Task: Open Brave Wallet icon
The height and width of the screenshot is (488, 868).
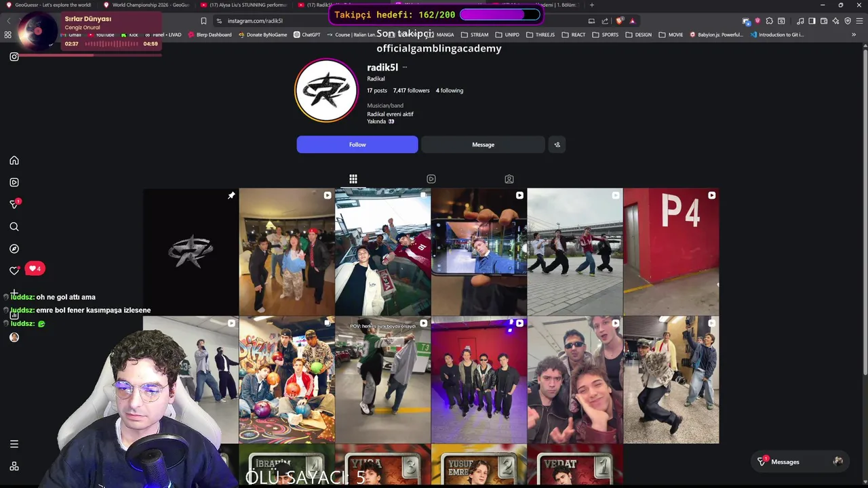Action: click(823, 21)
